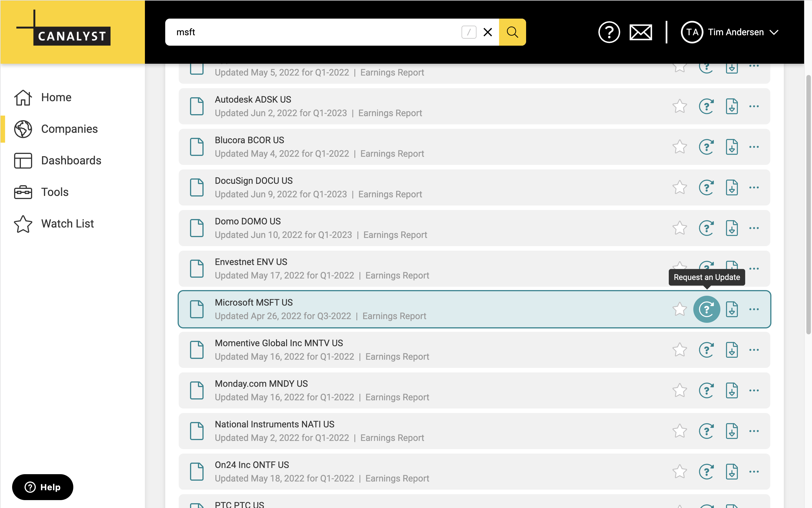Request an update for Microsoft MSFT US
Viewport: 812px width, 508px height.
coord(706,309)
